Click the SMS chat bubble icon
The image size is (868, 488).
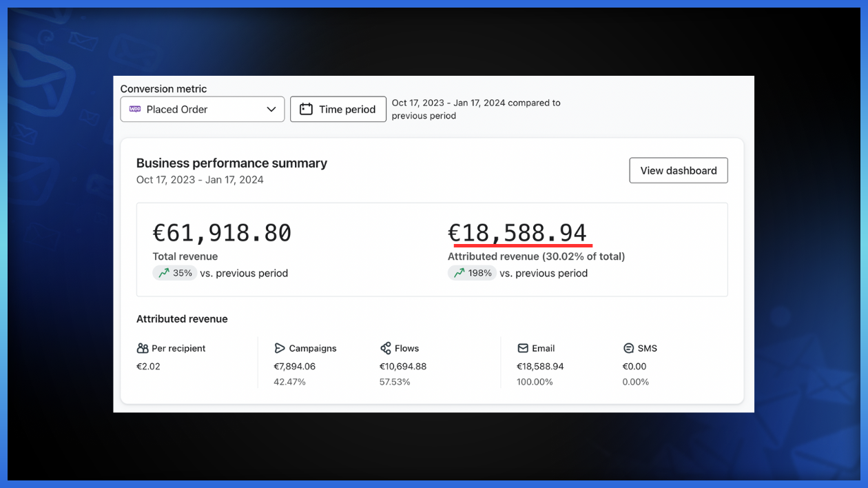tap(628, 348)
